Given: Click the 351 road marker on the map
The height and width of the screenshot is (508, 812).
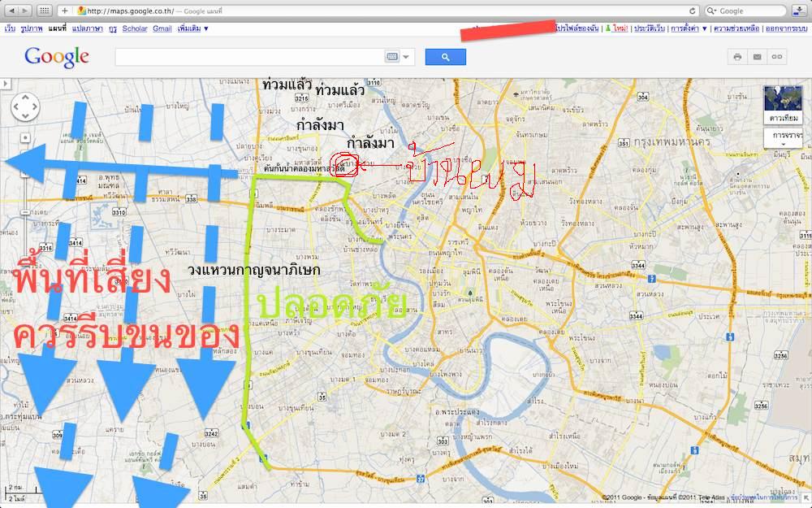Looking at the screenshot, I should pyautogui.click(x=624, y=142).
